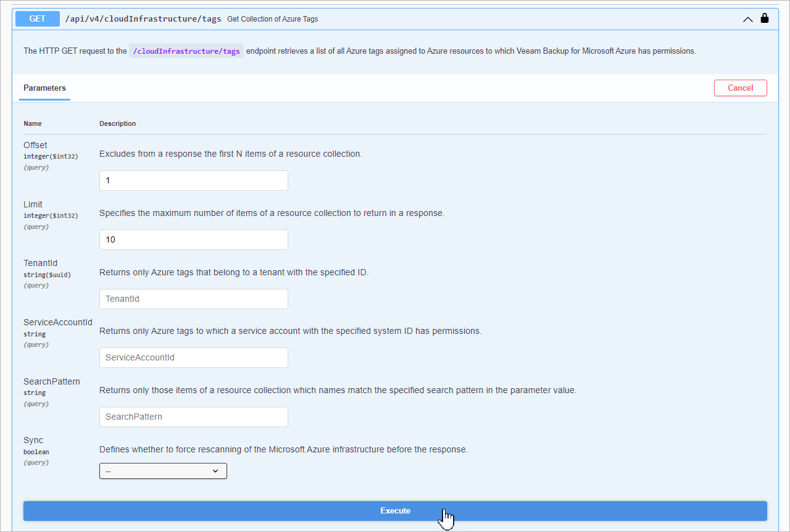Focus the Offset input field
This screenshot has height=532, width=790.
point(194,180)
